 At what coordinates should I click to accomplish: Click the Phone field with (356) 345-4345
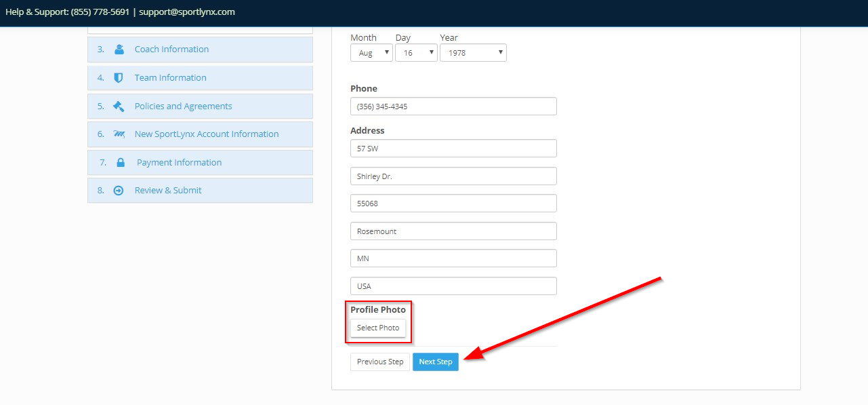pyautogui.click(x=453, y=107)
